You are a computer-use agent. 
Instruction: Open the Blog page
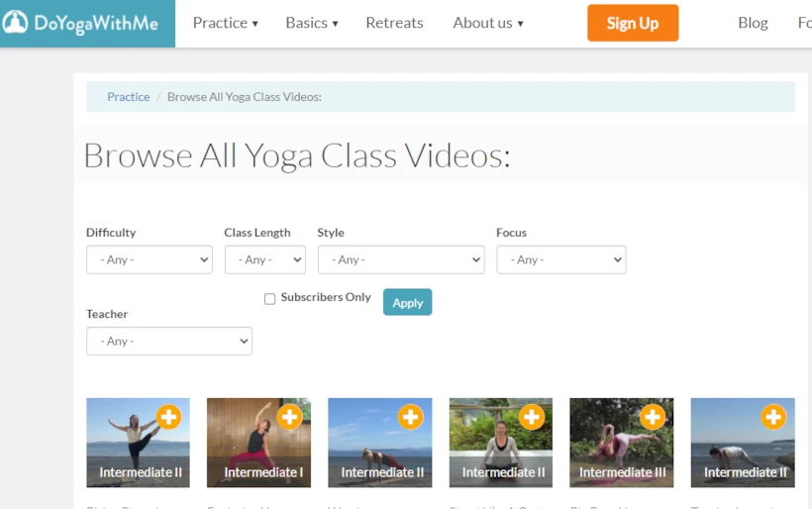(x=753, y=23)
